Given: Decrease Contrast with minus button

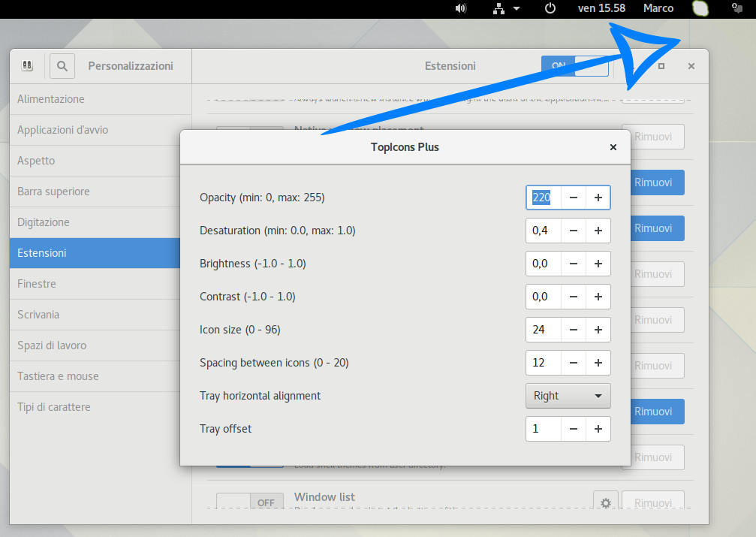Looking at the screenshot, I should [x=574, y=297].
